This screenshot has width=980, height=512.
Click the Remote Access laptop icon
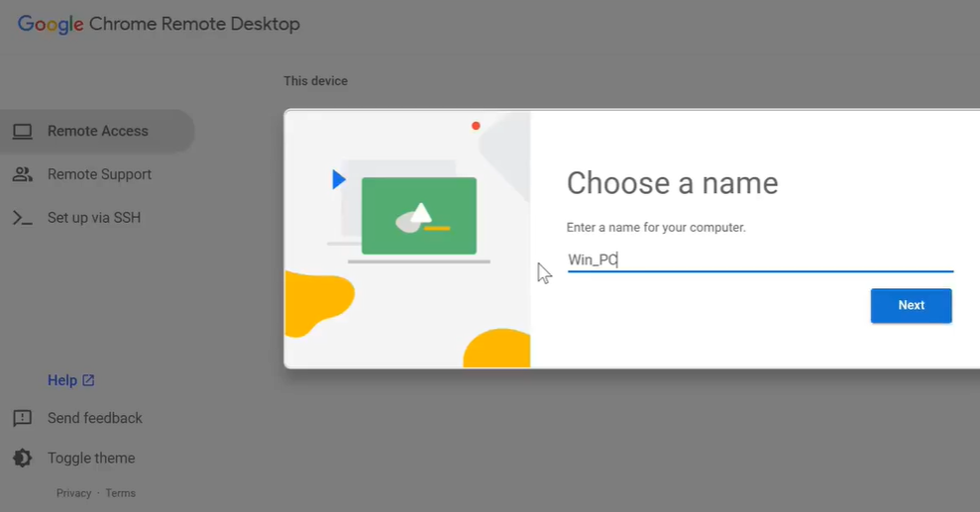pos(23,131)
